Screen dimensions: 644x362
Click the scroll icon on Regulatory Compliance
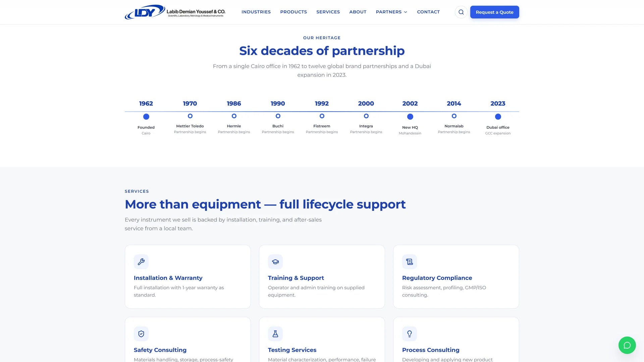tap(410, 262)
